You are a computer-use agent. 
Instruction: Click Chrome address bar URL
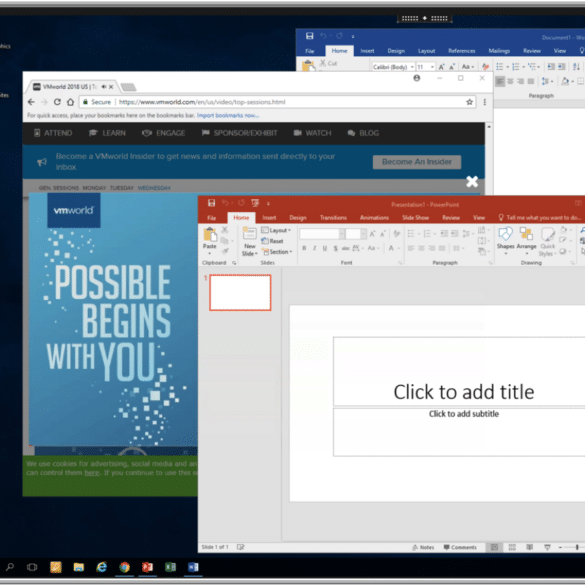point(202,102)
